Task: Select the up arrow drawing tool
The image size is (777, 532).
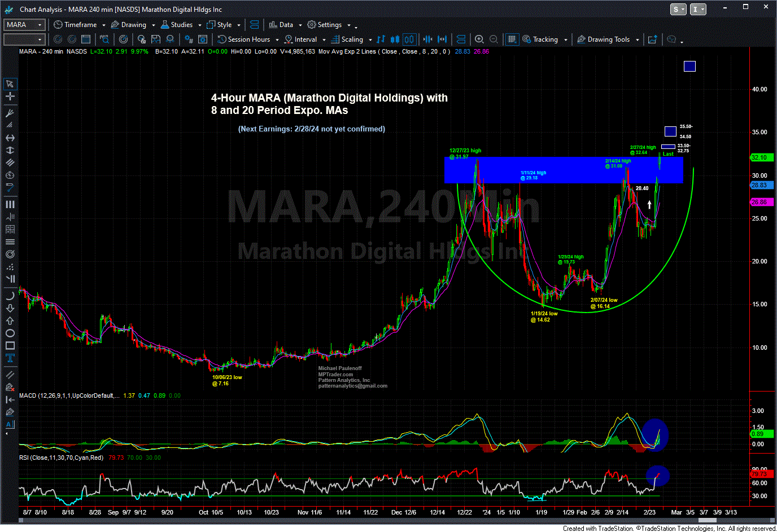Action: [10, 320]
